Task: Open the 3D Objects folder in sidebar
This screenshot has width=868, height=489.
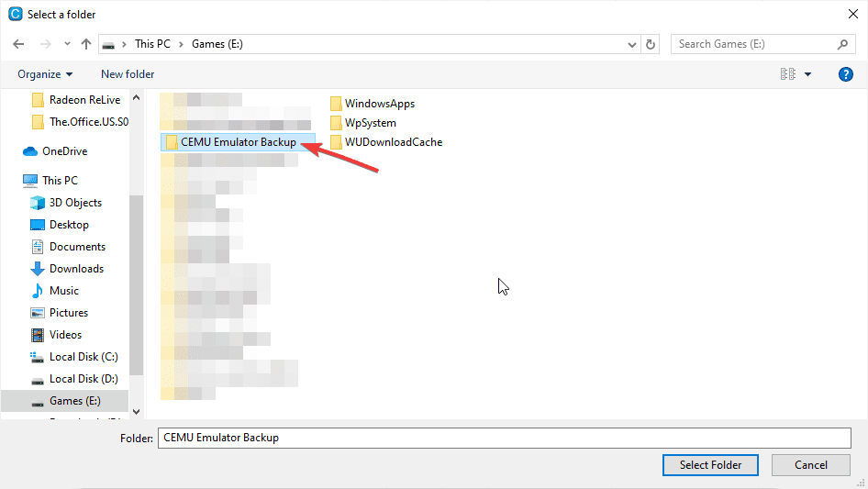Action: 75,203
